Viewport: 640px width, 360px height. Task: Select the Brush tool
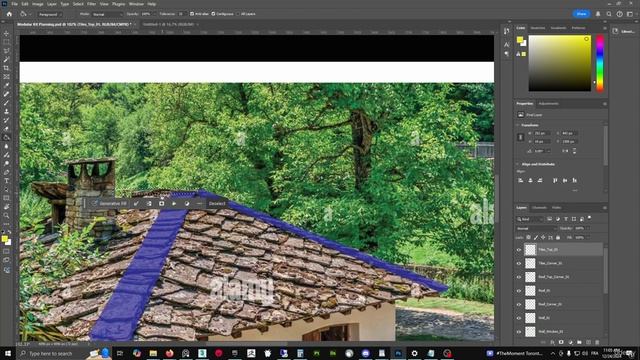(6, 103)
